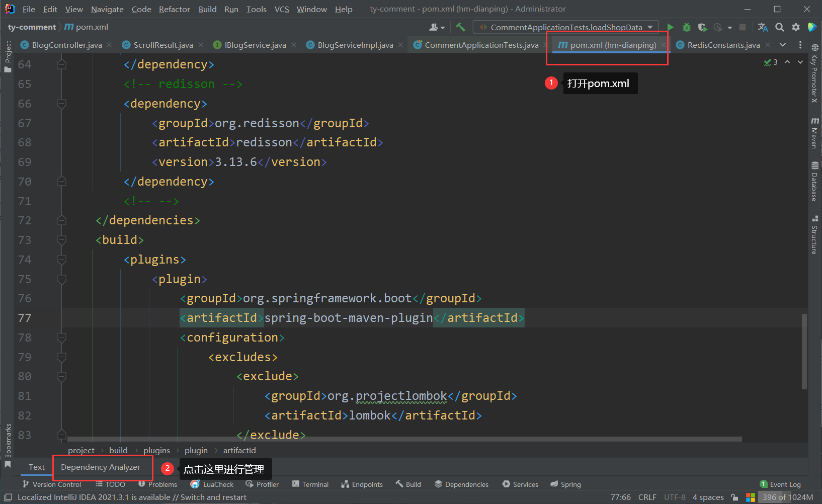Screen dimensions: 822x504
Task: Open Search Everywhere magnifier
Action: [x=780, y=27]
